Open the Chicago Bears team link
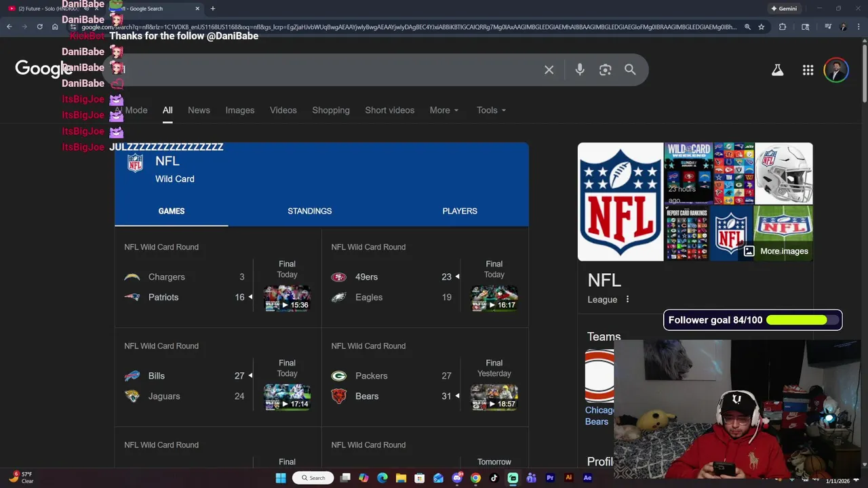The width and height of the screenshot is (868, 488). [599, 415]
